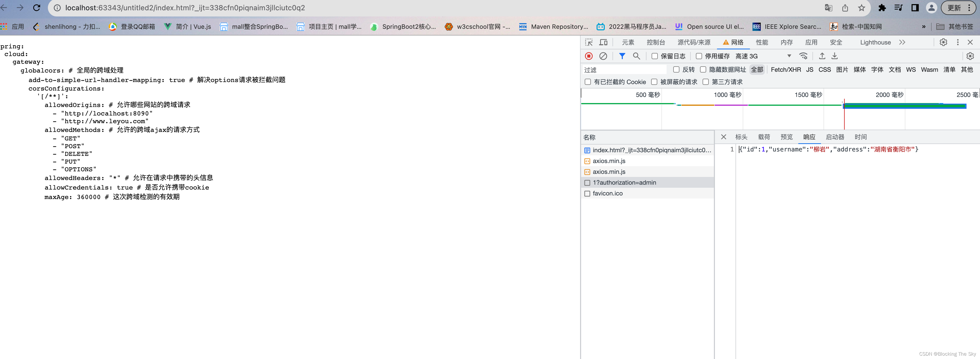Filter requests by WS type
Viewport: 980px width, 359px height.
pyautogui.click(x=911, y=70)
